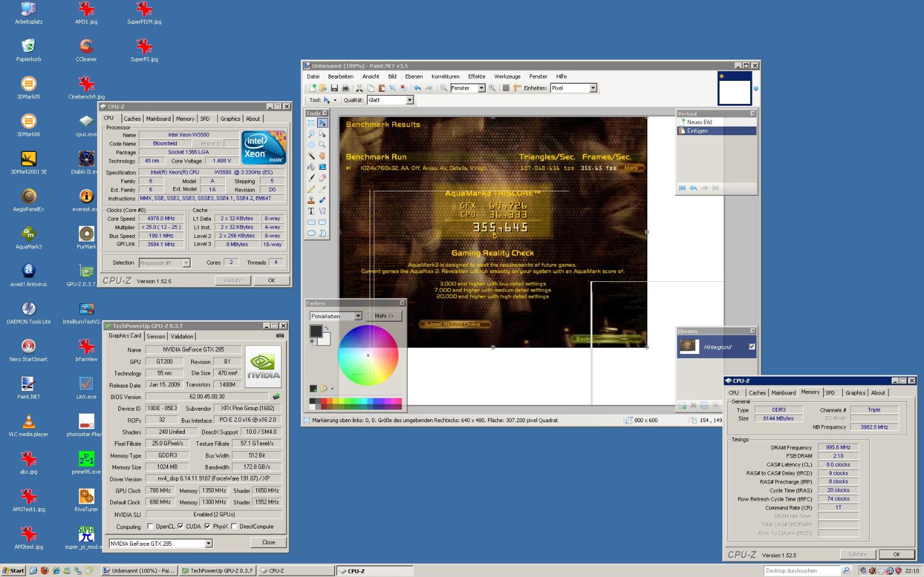Switch to TechPowerUp GPU-Z taskbar button
The width and height of the screenshot is (924, 577).
(x=217, y=571)
